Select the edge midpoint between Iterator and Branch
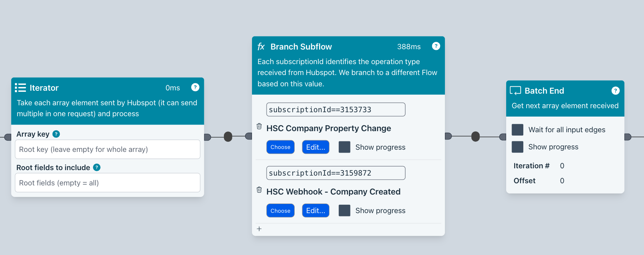This screenshot has height=255, width=644. (x=228, y=137)
